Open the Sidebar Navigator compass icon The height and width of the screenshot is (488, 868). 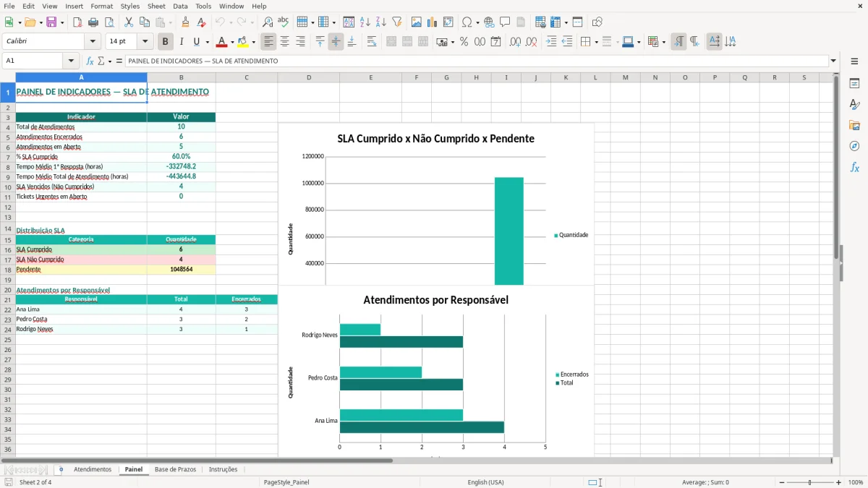(854, 146)
